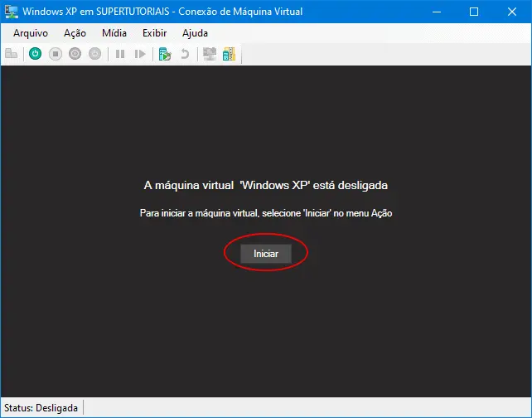Viewport: 532px width, 418px height.
Task: Maximize the virtual machine connection window
Action: click(474, 12)
